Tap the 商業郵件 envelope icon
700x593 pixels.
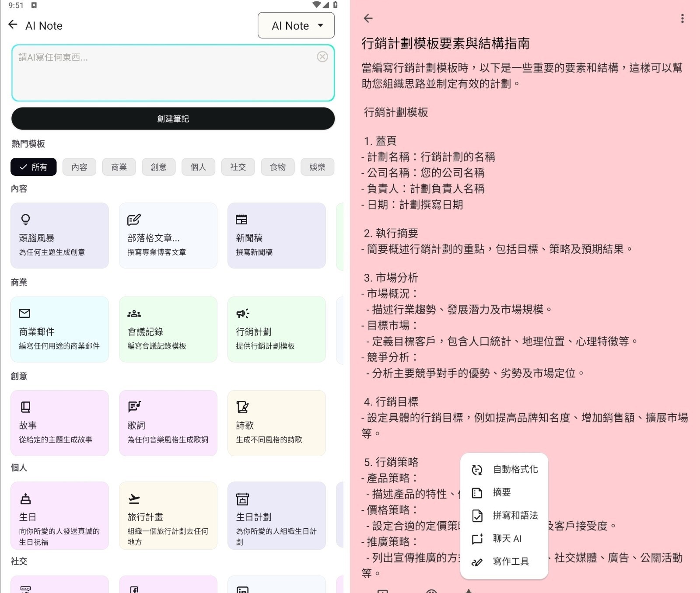pyautogui.click(x=25, y=313)
